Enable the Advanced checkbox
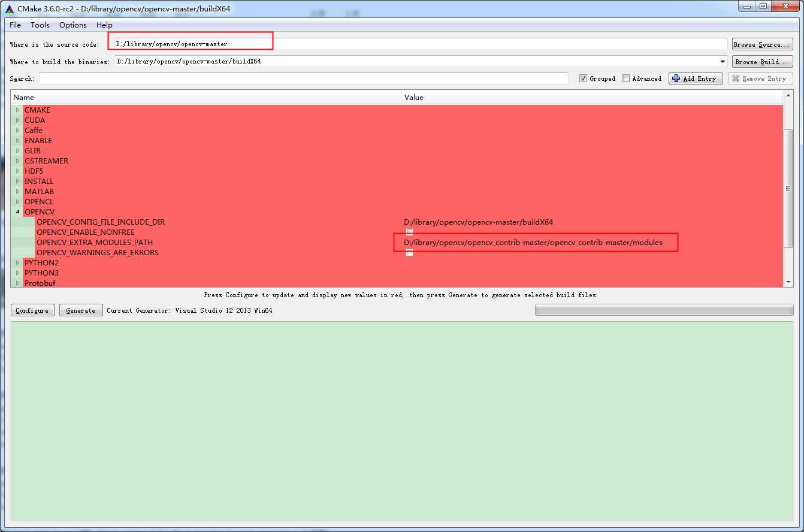The image size is (804, 532). point(625,78)
